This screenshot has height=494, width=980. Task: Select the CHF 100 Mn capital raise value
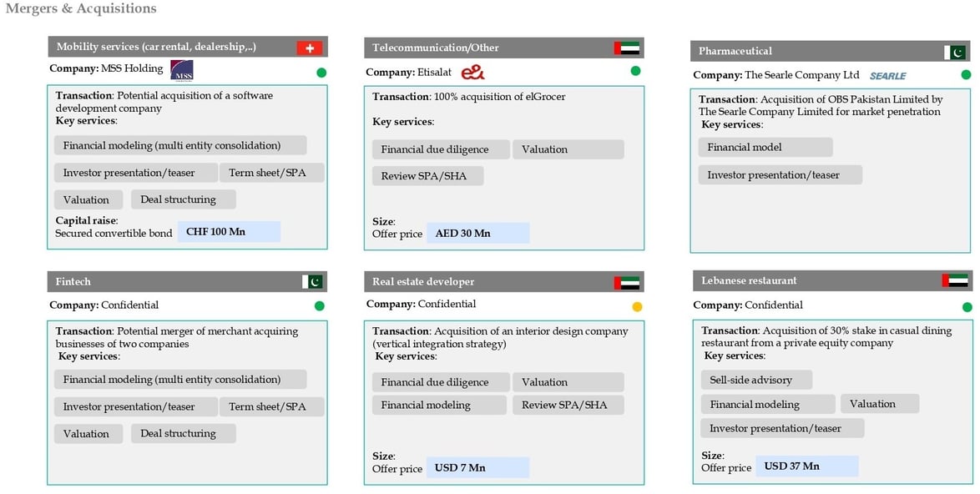coord(230,232)
